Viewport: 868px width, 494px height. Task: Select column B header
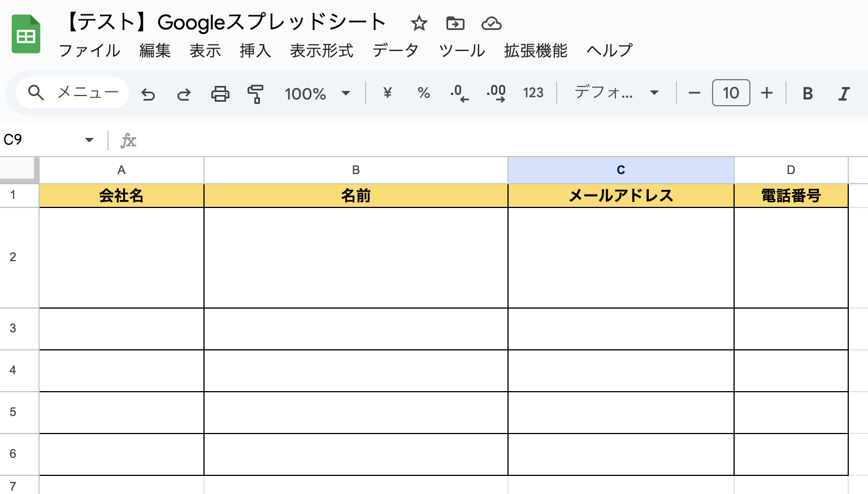pos(356,170)
